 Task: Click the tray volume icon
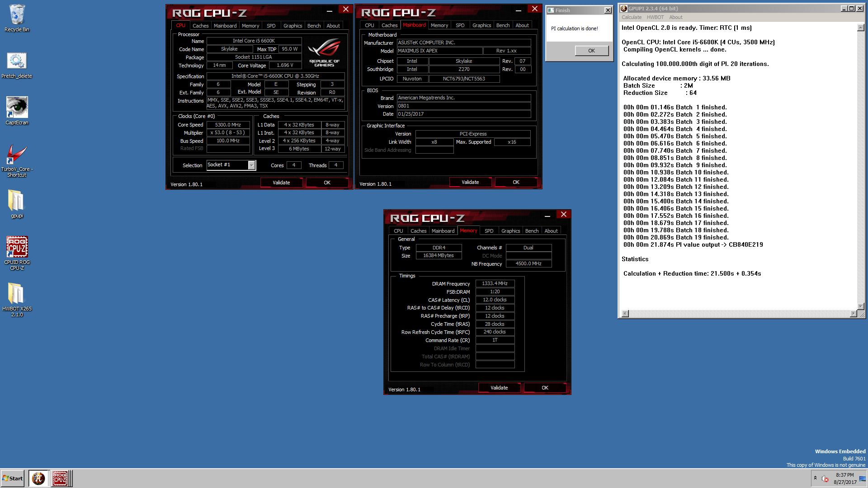point(825,479)
